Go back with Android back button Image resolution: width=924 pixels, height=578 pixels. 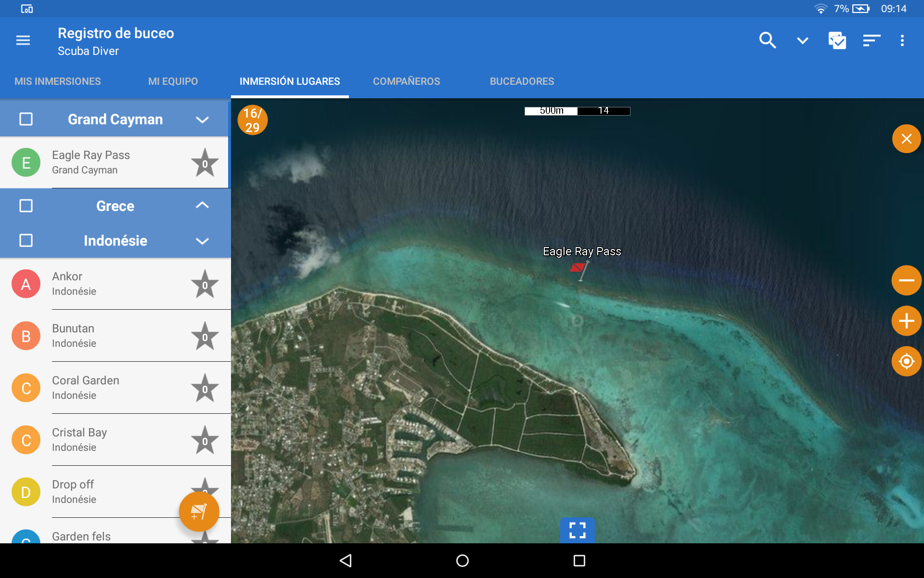(x=346, y=561)
